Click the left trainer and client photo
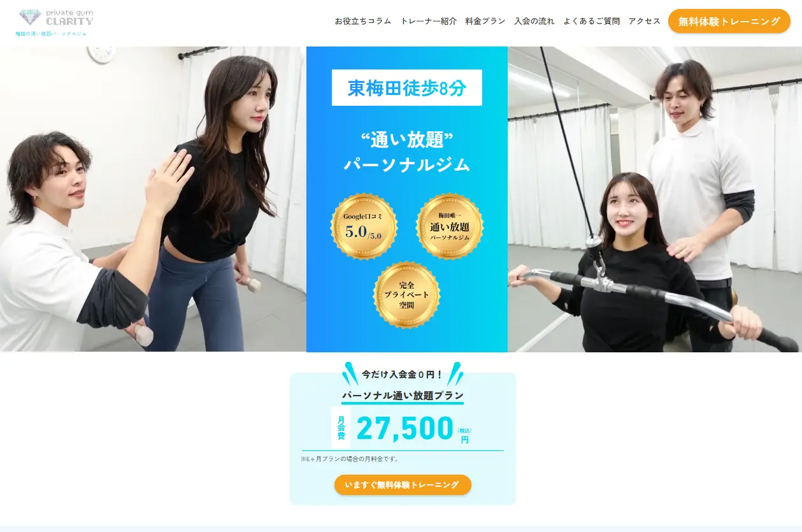The height and width of the screenshot is (532, 802). point(153,199)
